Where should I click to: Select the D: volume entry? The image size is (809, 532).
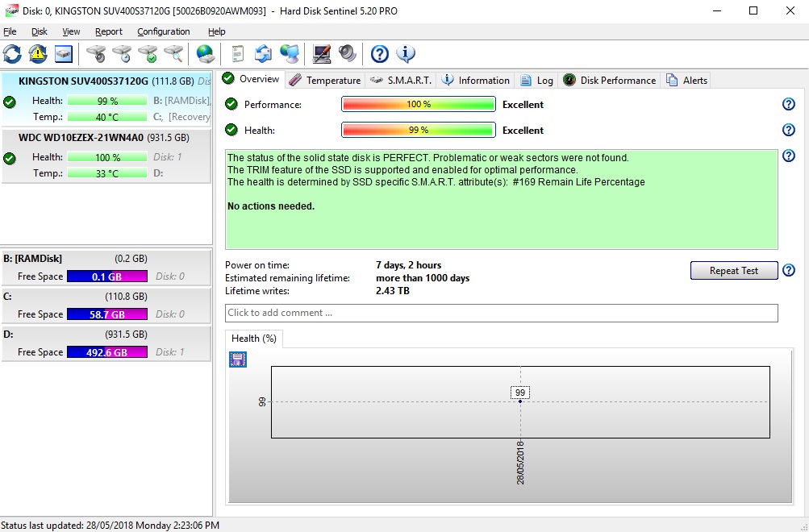[106, 343]
